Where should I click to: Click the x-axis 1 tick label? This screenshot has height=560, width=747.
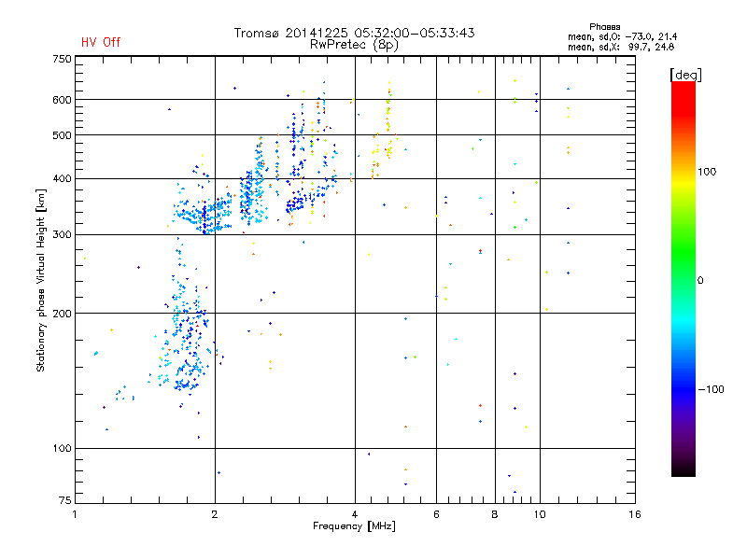click(x=75, y=514)
